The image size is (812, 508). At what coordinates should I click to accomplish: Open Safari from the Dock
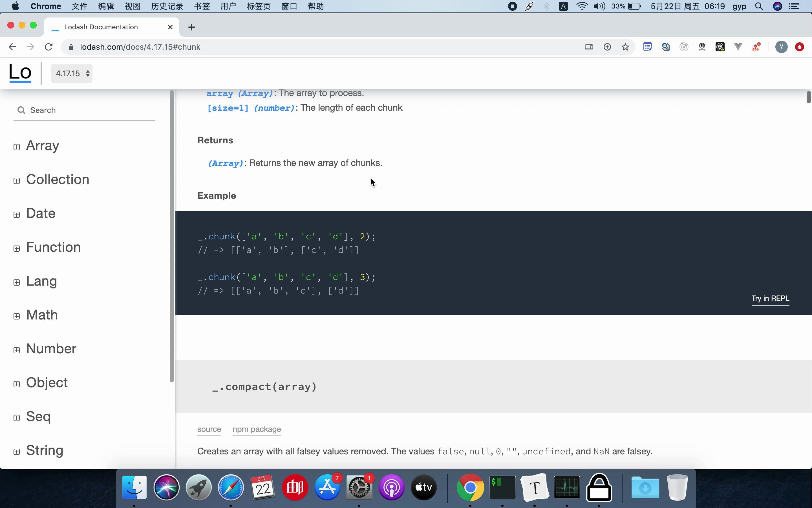(231, 487)
